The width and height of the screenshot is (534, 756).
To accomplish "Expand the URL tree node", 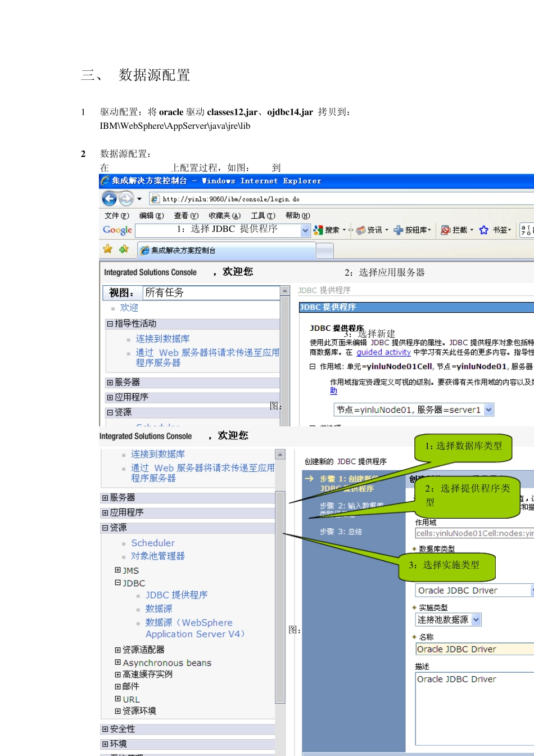I will 117,699.
